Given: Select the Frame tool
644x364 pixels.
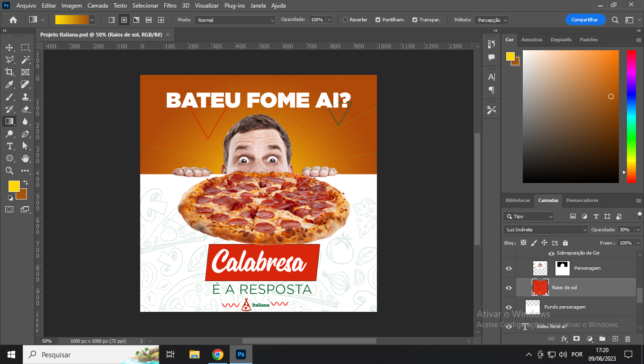Looking at the screenshot, I should 25,72.
